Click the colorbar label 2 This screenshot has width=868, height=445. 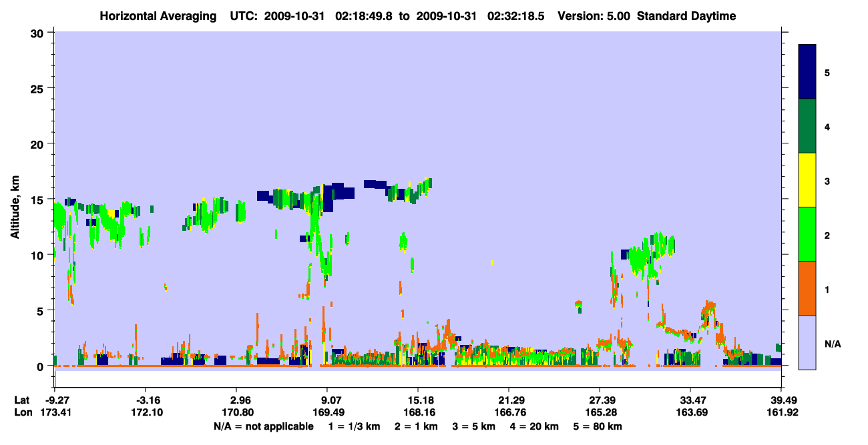click(827, 236)
